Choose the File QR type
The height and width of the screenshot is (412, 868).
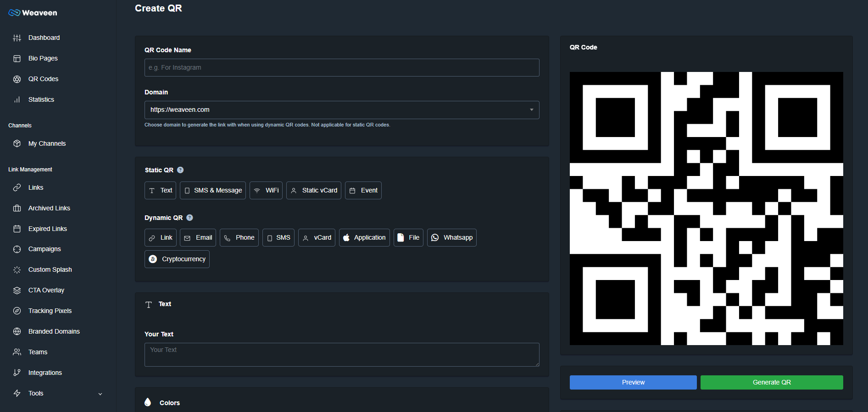[408, 238]
